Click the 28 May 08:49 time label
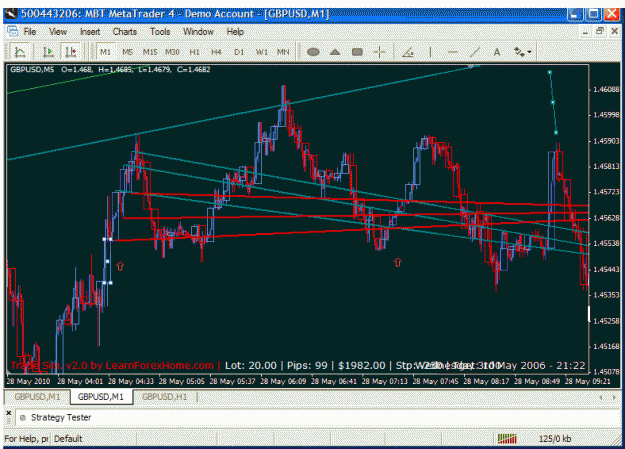This screenshot has height=449, width=625. click(537, 381)
